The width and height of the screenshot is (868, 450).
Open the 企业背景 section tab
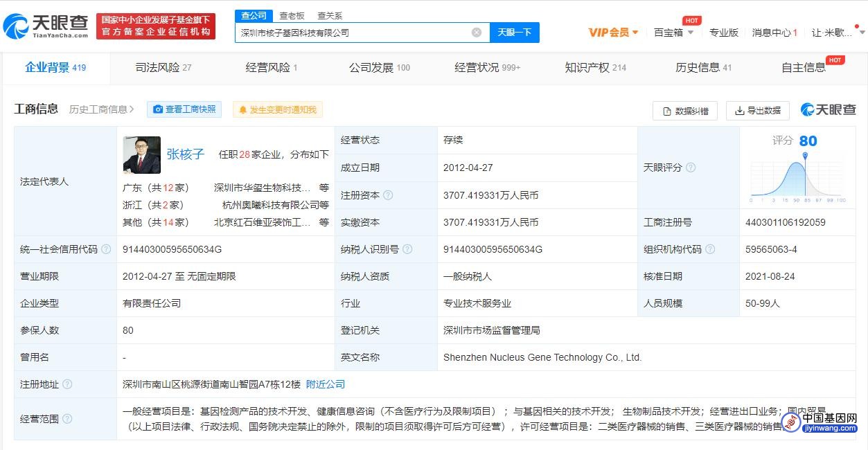point(55,67)
